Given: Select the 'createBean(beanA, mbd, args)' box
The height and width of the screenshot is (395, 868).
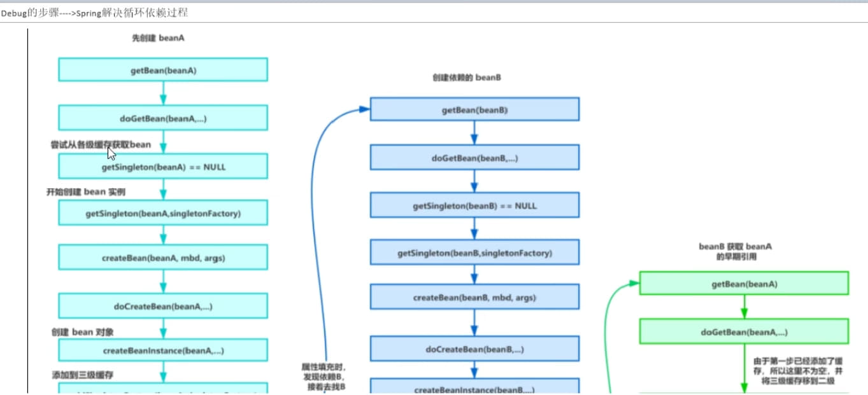Looking at the screenshot, I should click(163, 258).
